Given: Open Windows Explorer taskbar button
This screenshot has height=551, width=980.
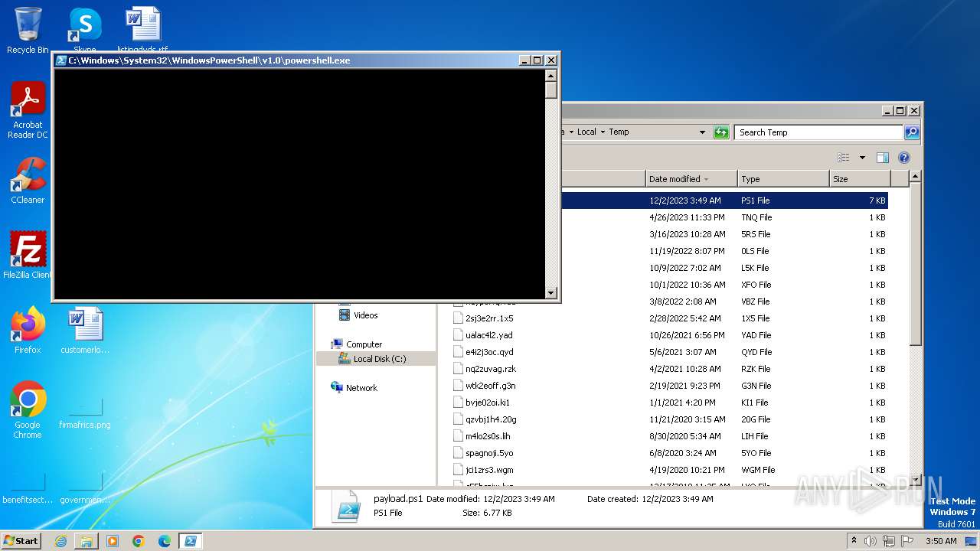Looking at the screenshot, I should click(87, 541).
